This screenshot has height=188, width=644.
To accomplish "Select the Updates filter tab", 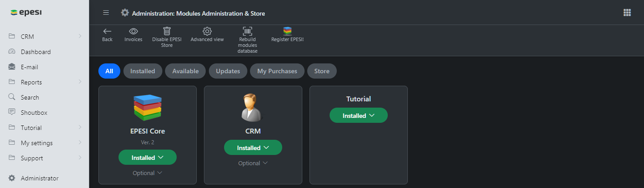I will tap(228, 71).
